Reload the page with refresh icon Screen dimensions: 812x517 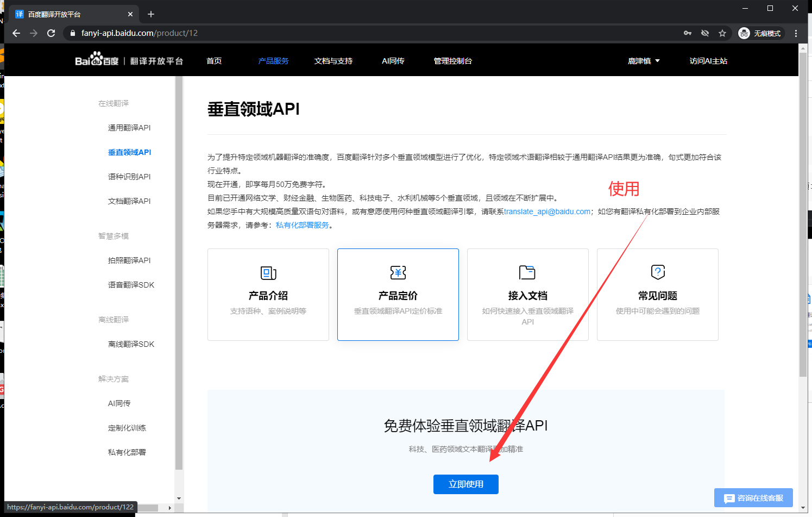pyautogui.click(x=51, y=33)
